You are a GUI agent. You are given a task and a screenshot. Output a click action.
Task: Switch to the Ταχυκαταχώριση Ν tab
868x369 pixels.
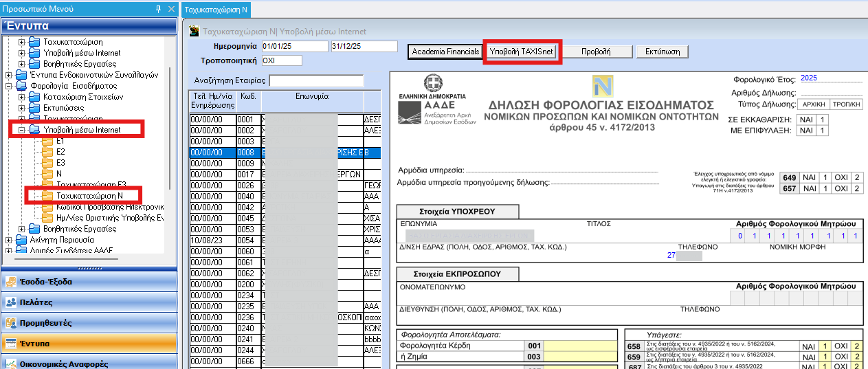tap(216, 10)
